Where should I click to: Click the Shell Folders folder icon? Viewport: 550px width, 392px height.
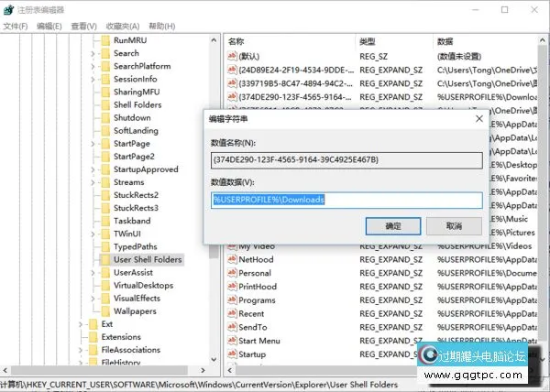pos(104,105)
